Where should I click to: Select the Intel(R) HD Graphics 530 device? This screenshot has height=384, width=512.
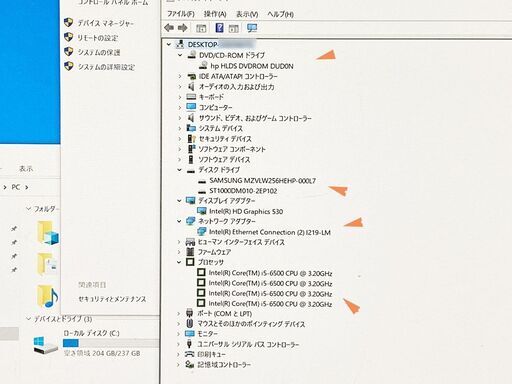pyautogui.click(x=246, y=211)
